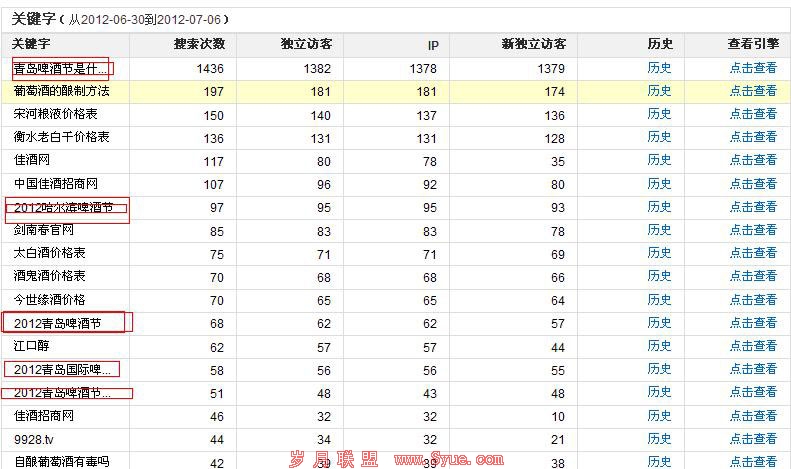Select keyword 佳酒网
The image size is (791, 469).
point(32,160)
